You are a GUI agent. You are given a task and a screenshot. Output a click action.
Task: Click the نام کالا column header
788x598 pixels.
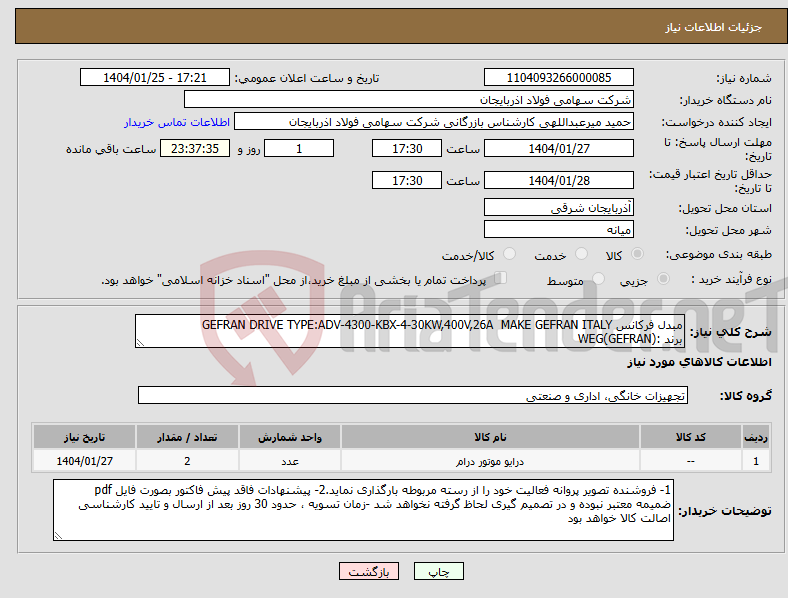click(x=490, y=437)
